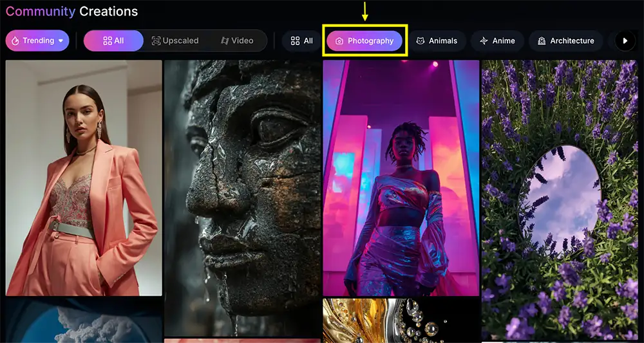The image size is (644, 343).
Task: Select the gradient All content filter
Action: point(113,41)
